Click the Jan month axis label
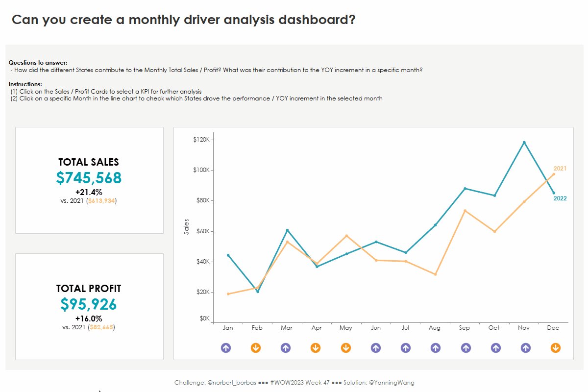Screen dimensions: 588x392 pos(228,328)
